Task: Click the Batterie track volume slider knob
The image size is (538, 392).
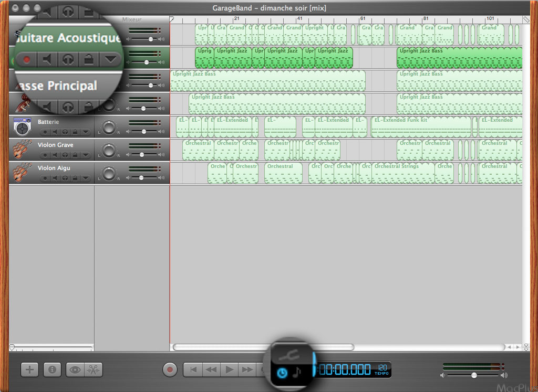Action: (144, 132)
